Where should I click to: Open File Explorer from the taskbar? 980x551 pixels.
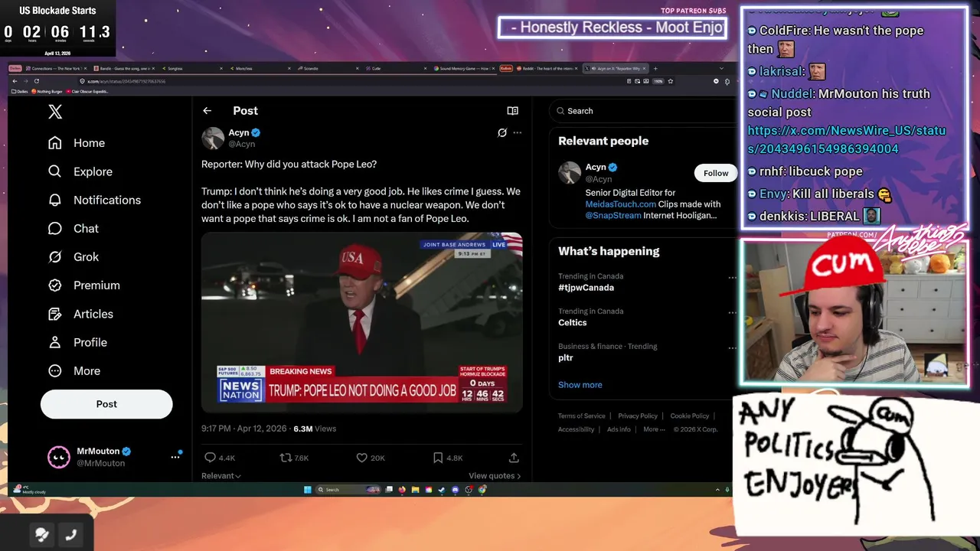tap(415, 490)
